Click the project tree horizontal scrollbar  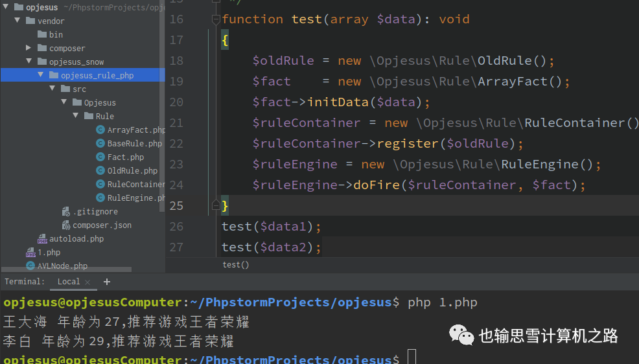(x=65, y=270)
